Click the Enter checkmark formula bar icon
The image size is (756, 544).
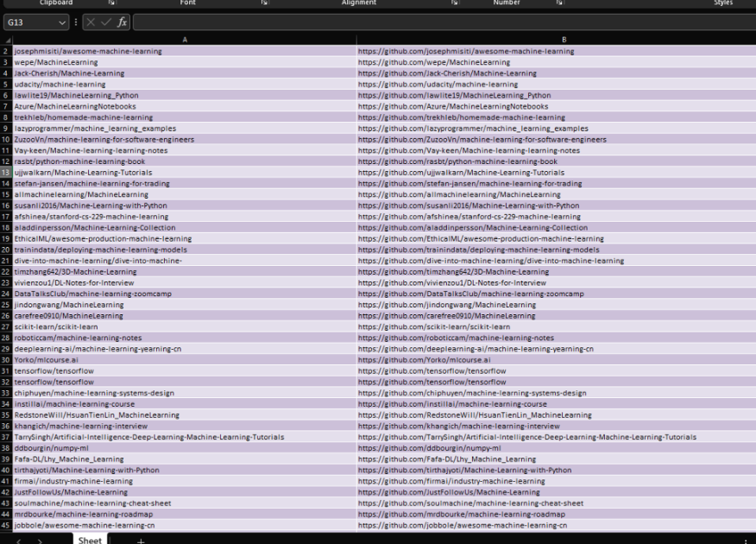pos(106,22)
